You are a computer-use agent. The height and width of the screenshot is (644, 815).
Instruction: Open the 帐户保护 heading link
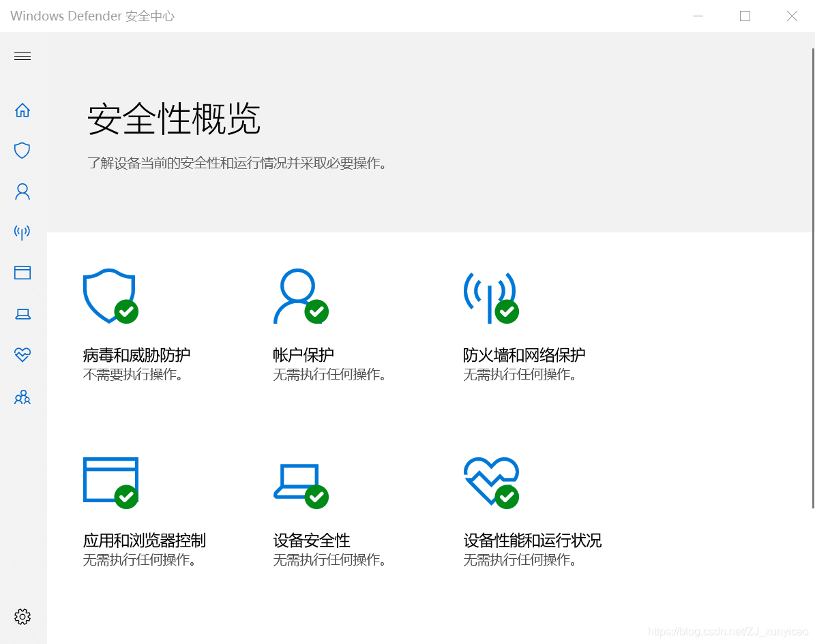(303, 355)
